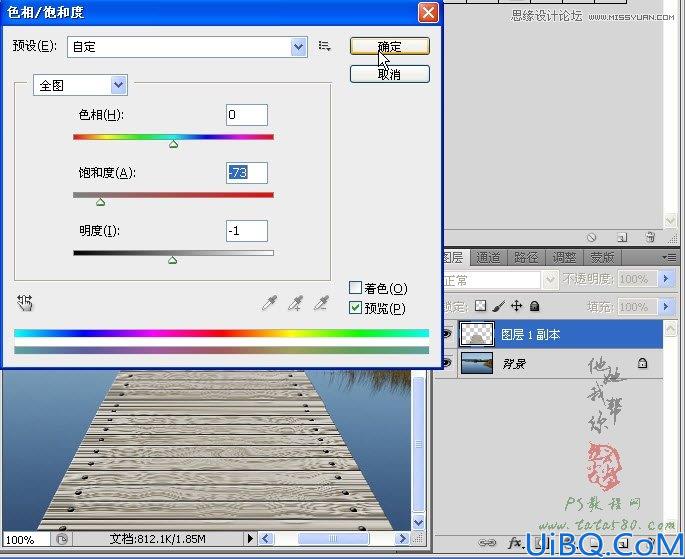Click the link layers icon

pyautogui.click(x=487, y=543)
